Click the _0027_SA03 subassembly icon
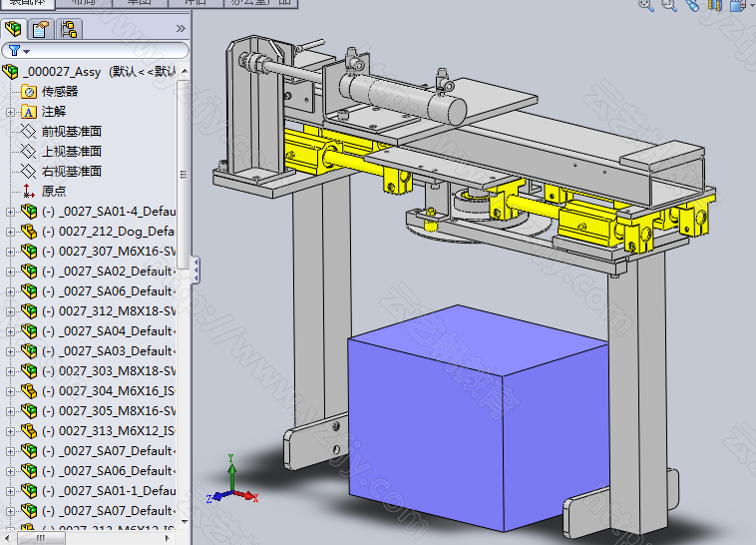The height and width of the screenshot is (545, 756). click(29, 351)
